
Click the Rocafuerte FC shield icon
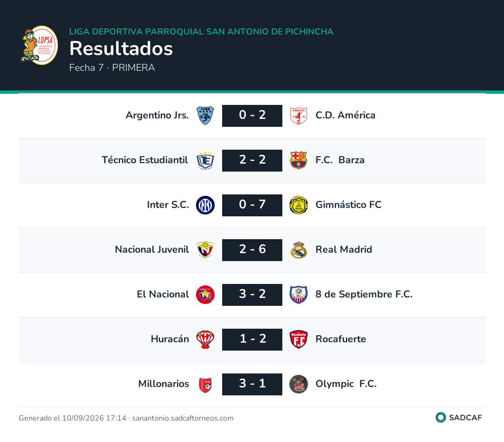click(x=299, y=339)
